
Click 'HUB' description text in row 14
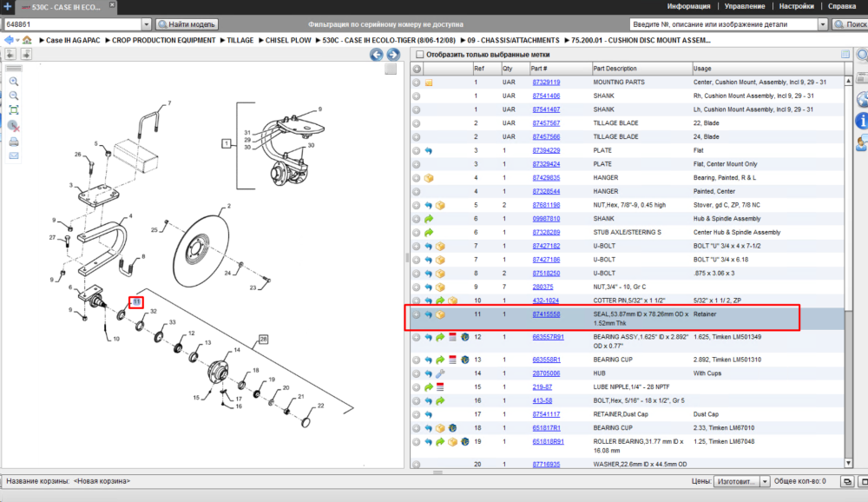(600, 373)
